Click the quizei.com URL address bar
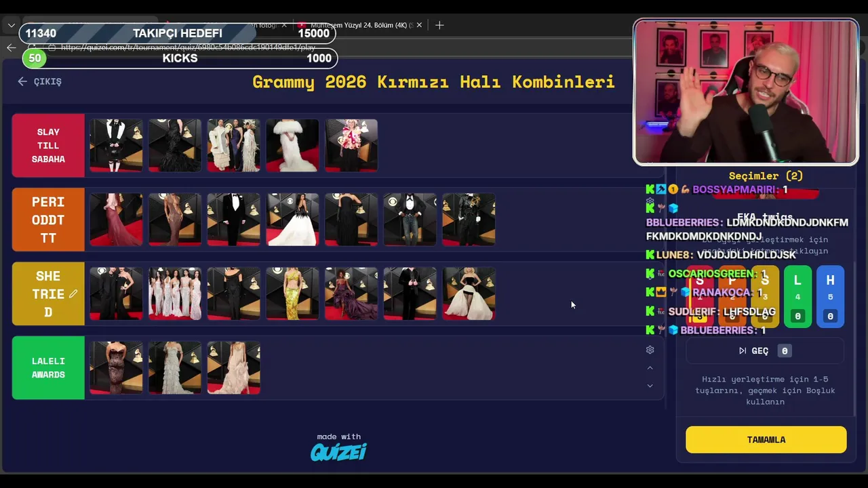Viewport: 868px width, 488px height. point(188,47)
